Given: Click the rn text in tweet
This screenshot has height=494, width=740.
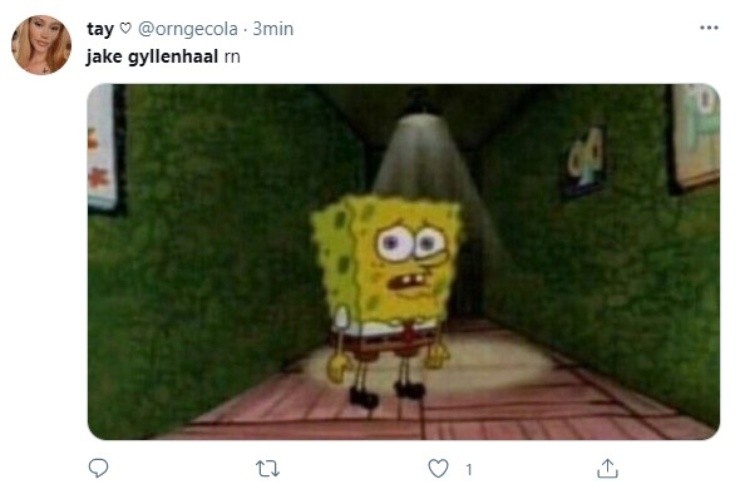Looking at the screenshot, I should tap(232, 57).
